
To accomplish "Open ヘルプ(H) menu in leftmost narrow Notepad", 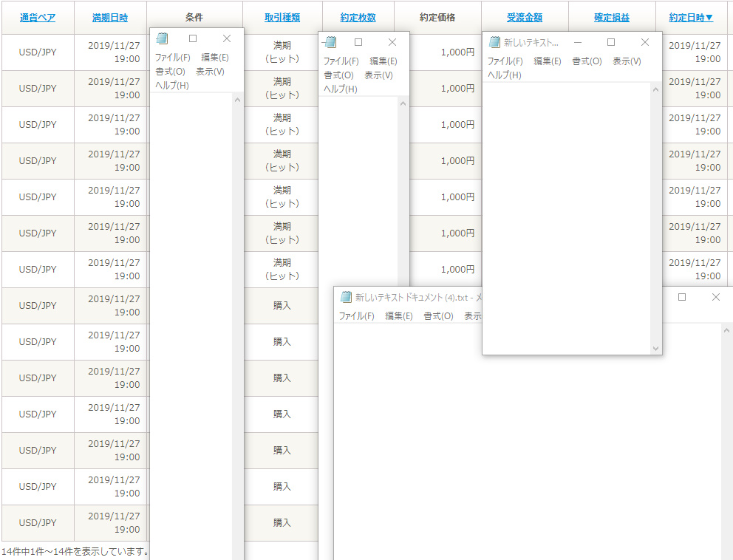I will [172, 86].
